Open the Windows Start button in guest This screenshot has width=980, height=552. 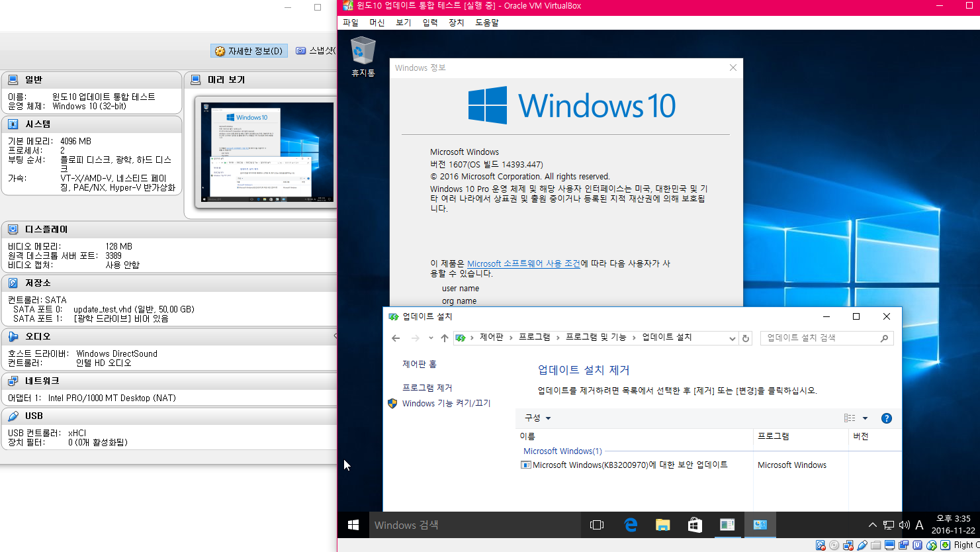[353, 525]
